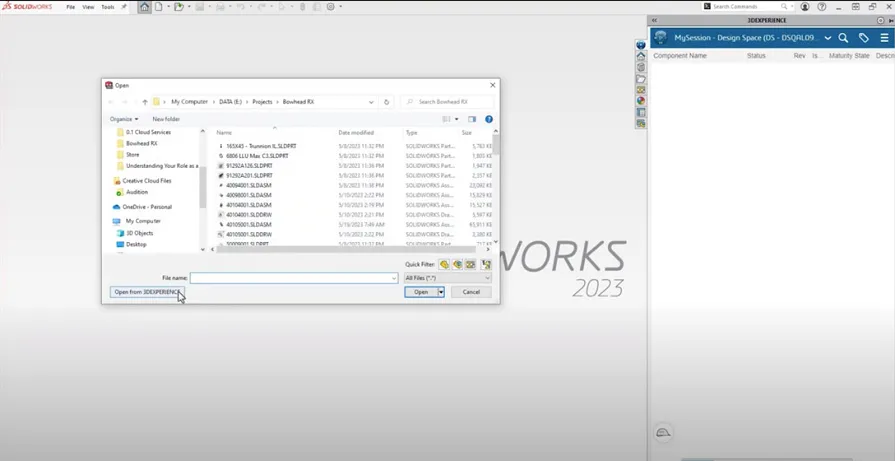The image size is (895, 461).
Task: Click the Projects breadcrumb in address bar
Action: (x=262, y=102)
